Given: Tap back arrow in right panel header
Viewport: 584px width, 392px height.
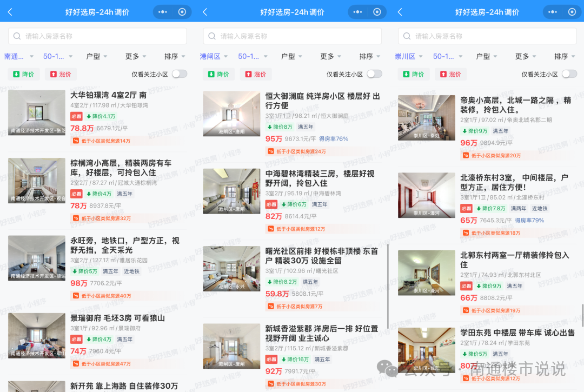Looking at the screenshot, I should tap(400, 12).
